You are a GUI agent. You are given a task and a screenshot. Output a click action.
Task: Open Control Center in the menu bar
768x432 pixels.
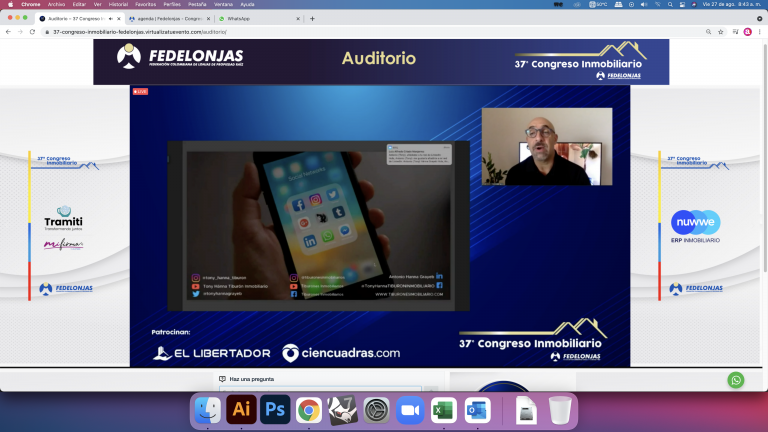click(682, 4)
